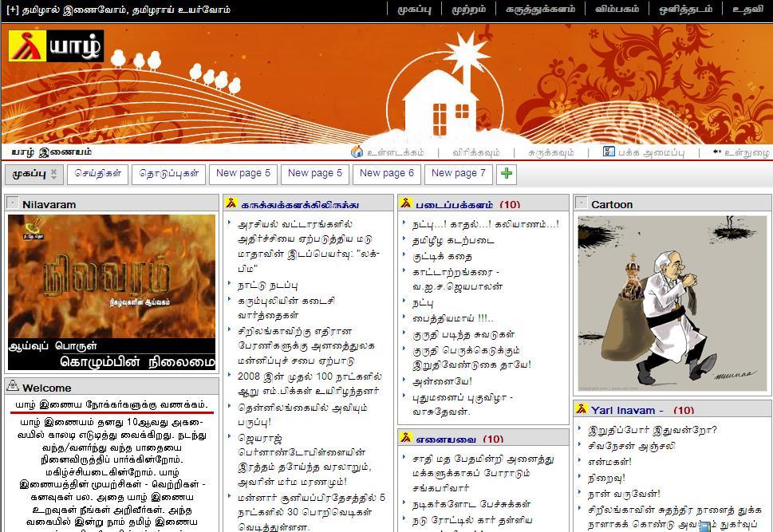773x532 pixels.
Task: Open the New page 7 tab
Action: [458, 173]
